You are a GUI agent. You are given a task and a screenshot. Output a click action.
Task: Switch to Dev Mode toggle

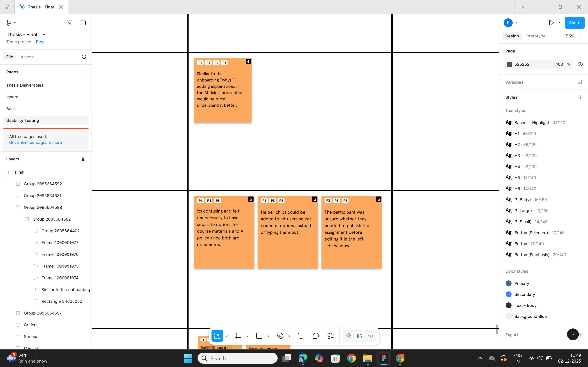click(371, 336)
